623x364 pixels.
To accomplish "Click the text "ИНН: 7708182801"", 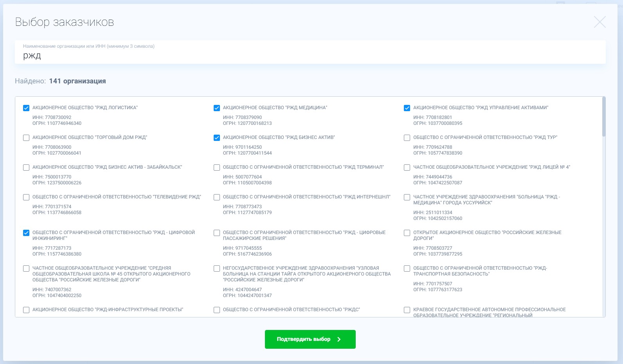I will point(433,117).
